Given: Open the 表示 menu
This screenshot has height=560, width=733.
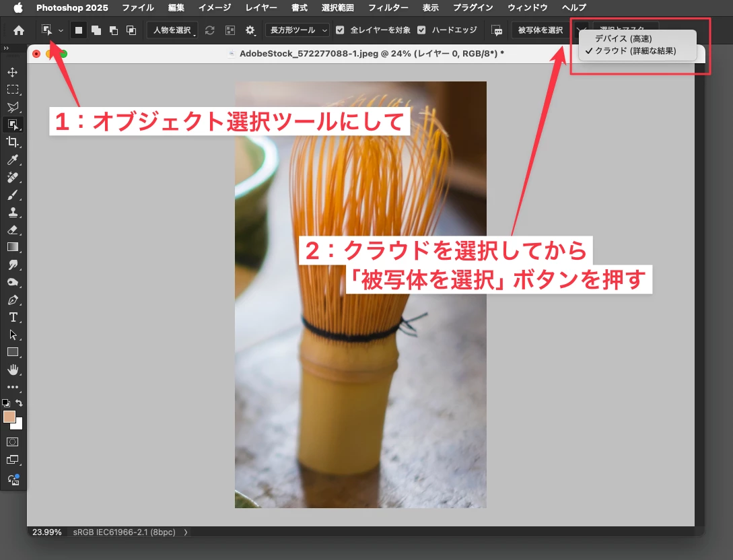Looking at the screenshot, I should point(430,7).
